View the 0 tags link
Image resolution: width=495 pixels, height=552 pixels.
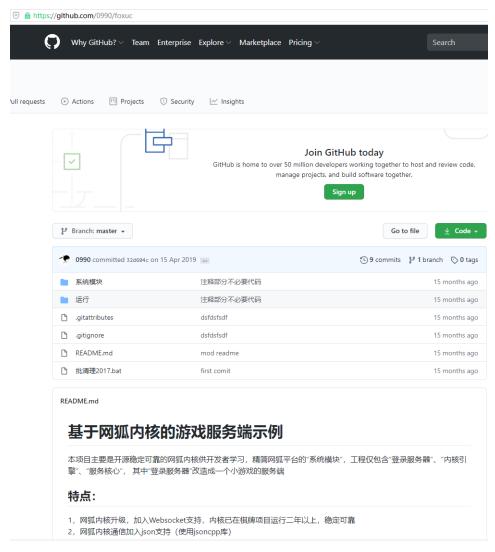465,260
